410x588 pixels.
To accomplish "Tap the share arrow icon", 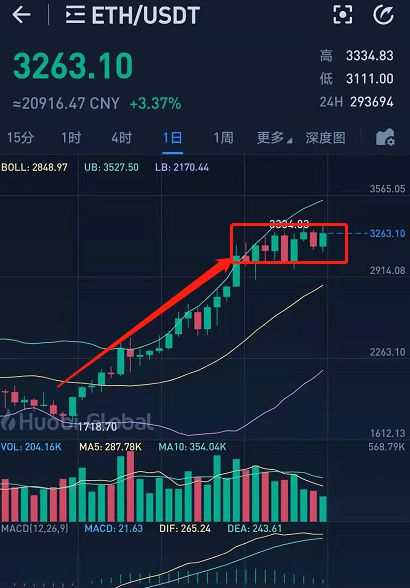I will [383, 15].
